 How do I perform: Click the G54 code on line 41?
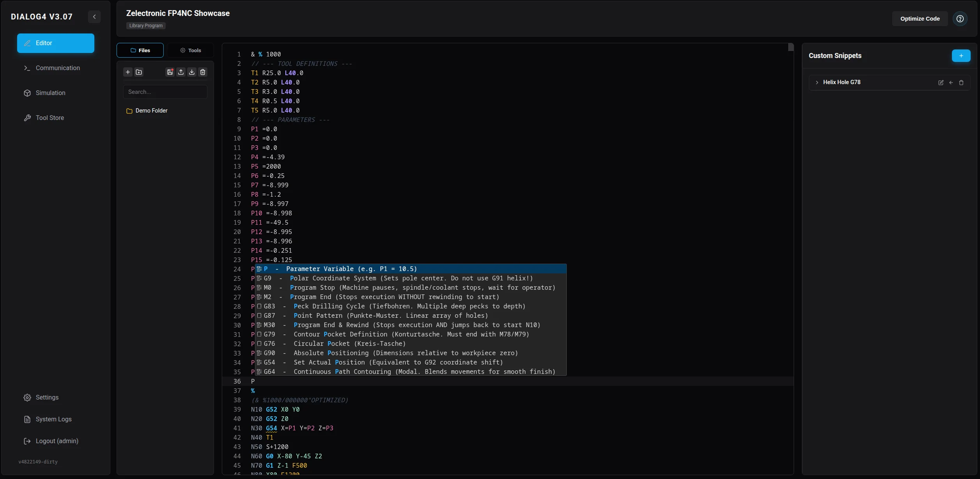coord(271,428)
